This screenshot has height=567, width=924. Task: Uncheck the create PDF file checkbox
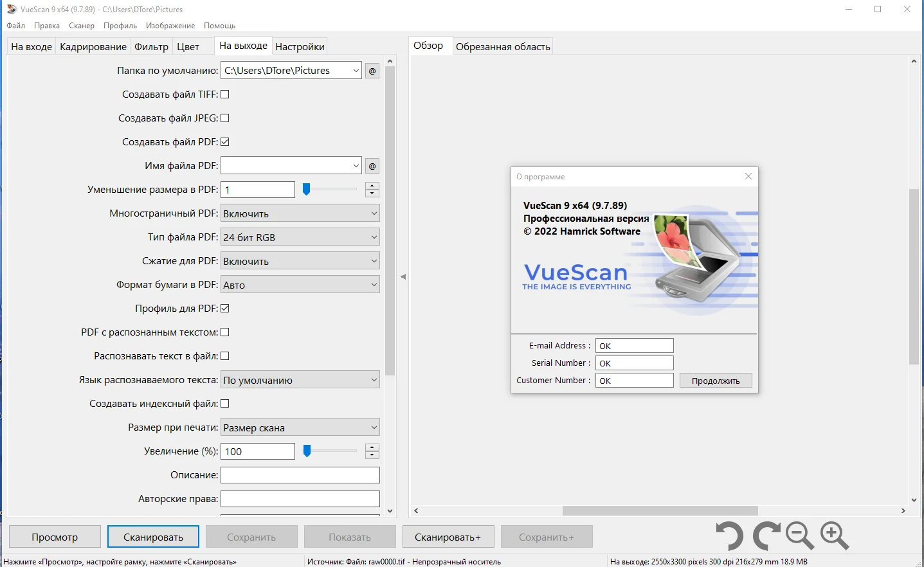[x=225, y=142]
